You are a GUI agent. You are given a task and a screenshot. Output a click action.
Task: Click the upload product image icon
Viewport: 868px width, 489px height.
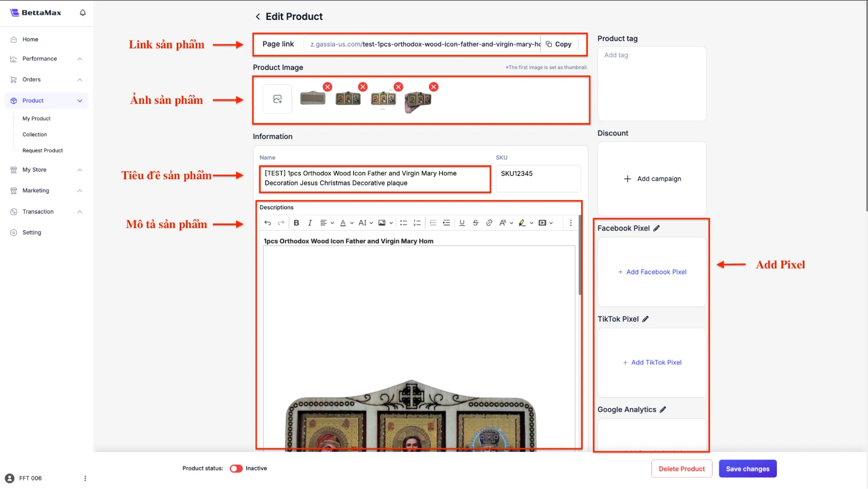click(x=277, y=99)
